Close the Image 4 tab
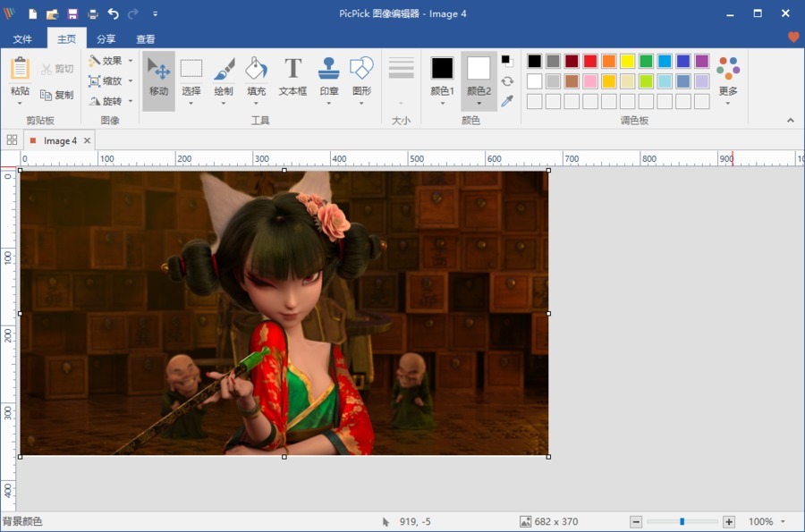This screenshot has width=805, height=532. pyautogui.click(x=87, y=140)
